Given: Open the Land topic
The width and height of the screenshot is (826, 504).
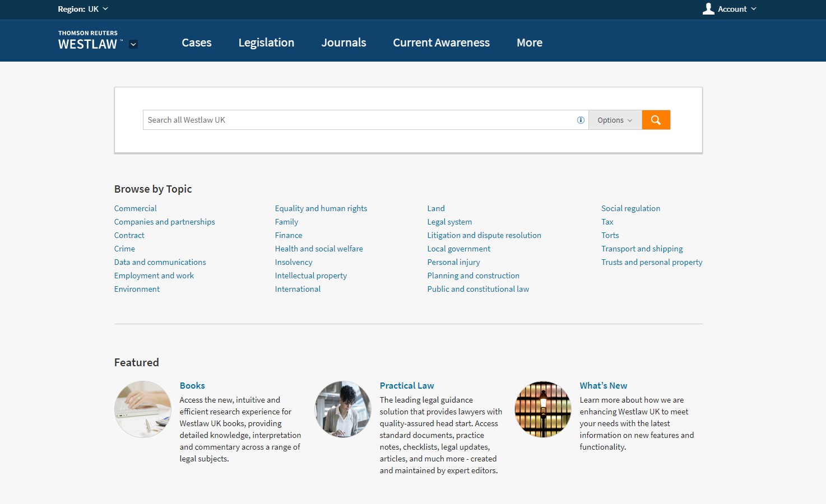Looking at the screenshot, I should tap(436, 208).
